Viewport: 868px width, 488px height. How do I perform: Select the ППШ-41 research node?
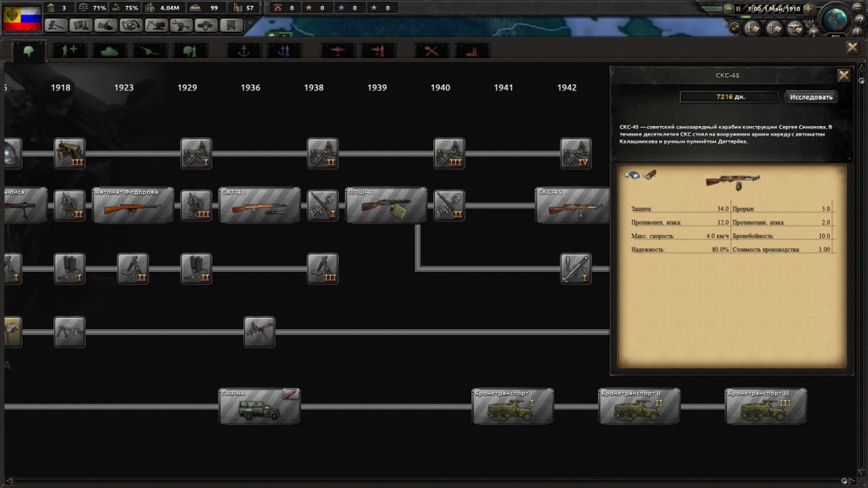click(387, 205)
